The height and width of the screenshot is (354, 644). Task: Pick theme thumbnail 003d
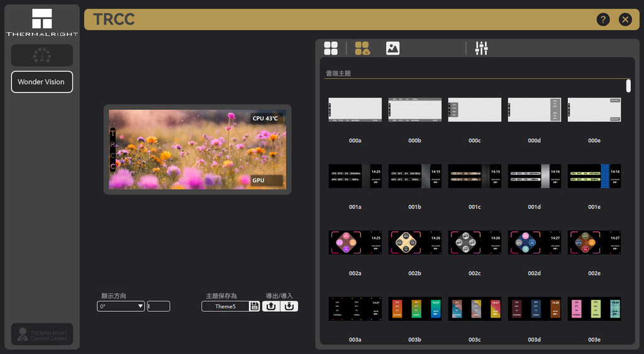point(535,309)
